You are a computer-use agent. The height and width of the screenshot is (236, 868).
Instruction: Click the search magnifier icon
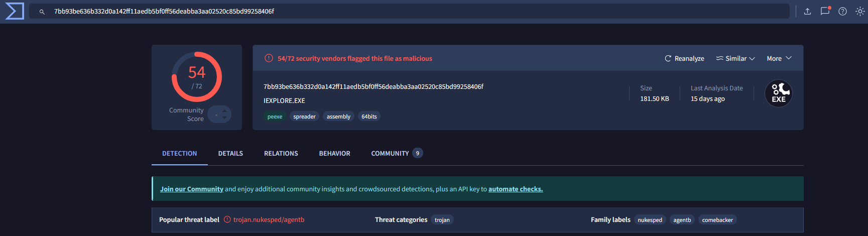click(x=42, y=12)
